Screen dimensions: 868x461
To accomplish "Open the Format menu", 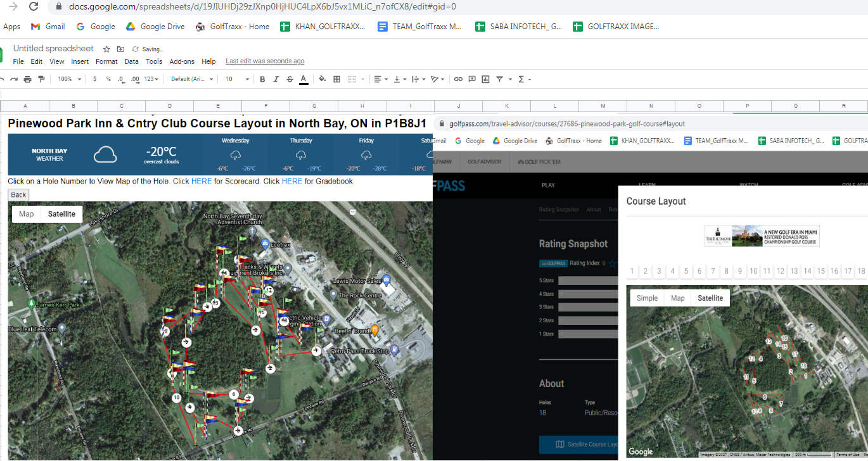I will click(x=106, y=61).
